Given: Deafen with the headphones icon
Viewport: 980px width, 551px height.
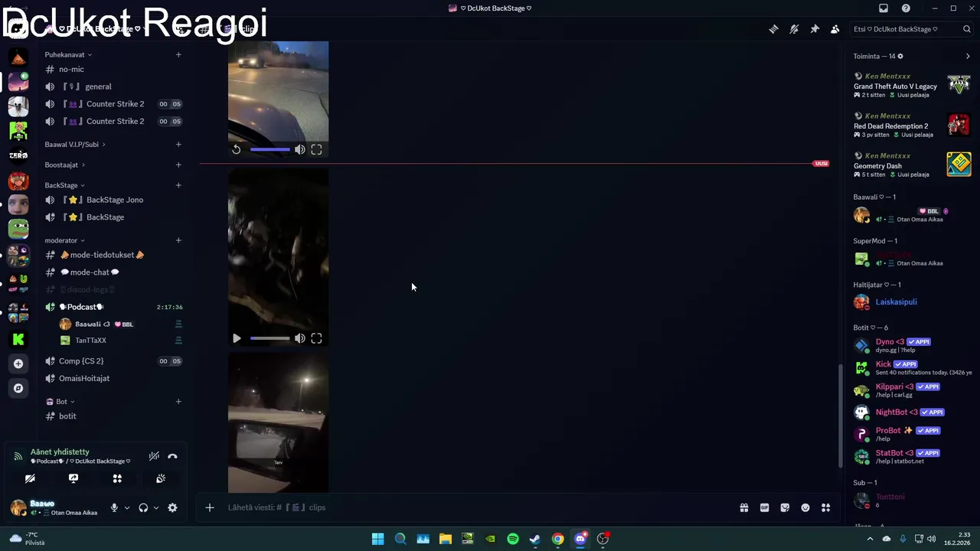Looking at the screenshot, I should 143,507.
